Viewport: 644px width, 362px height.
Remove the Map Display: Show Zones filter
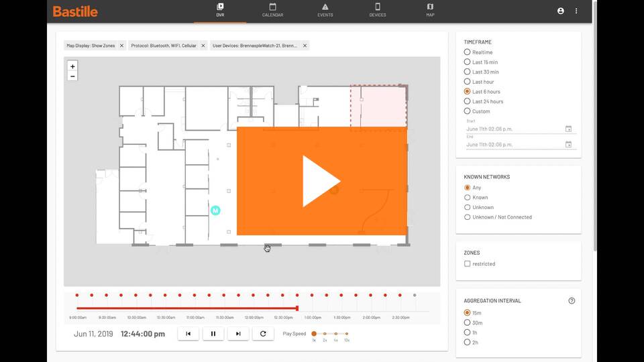point(121,46)
